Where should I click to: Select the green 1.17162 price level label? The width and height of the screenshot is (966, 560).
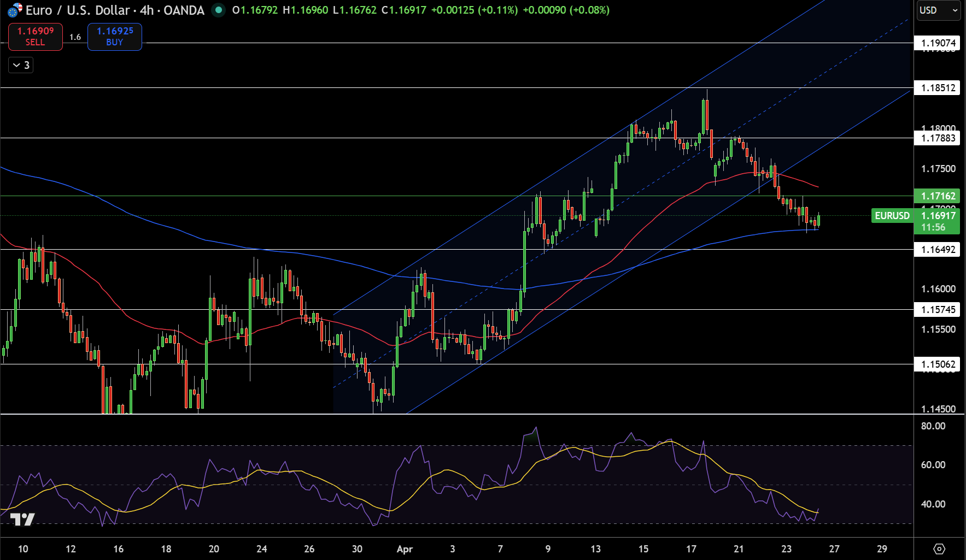938,196
